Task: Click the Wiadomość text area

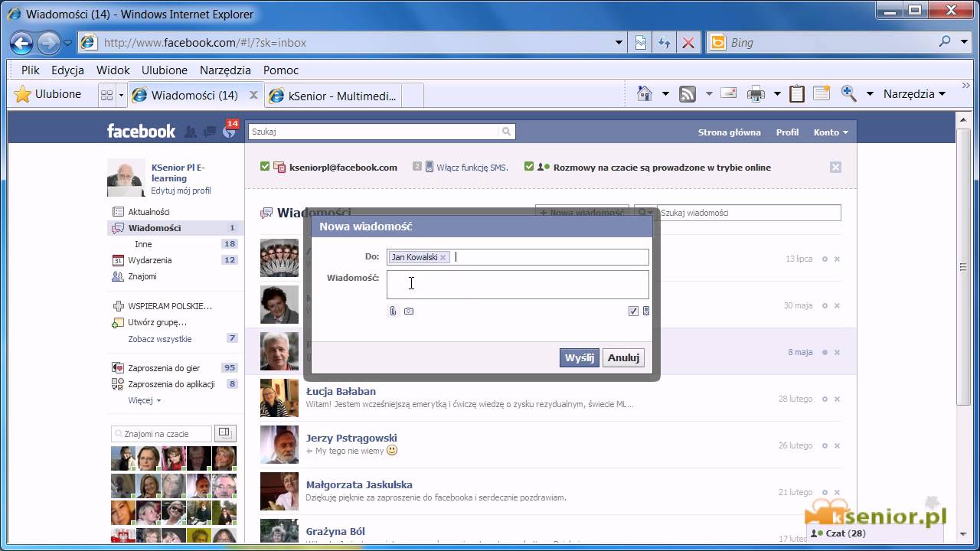Action: (x=518, y=285)
